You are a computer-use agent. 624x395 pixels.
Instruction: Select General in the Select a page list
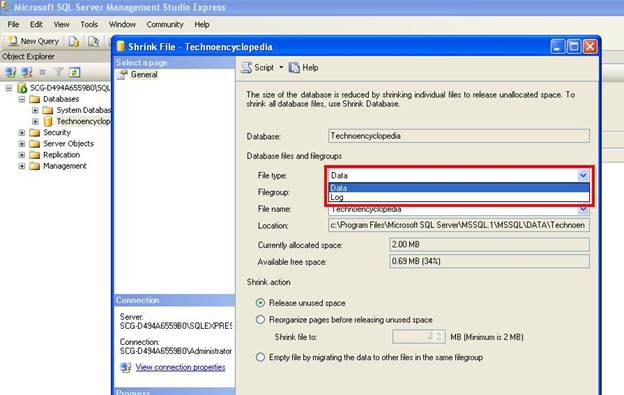tap(144, 75)
